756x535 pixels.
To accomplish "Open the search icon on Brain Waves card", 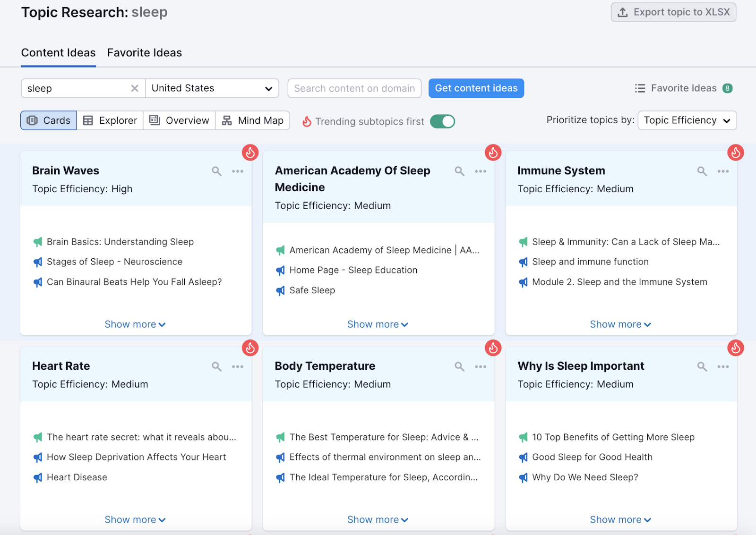I will pyautogui.click(x=216, y=171).
